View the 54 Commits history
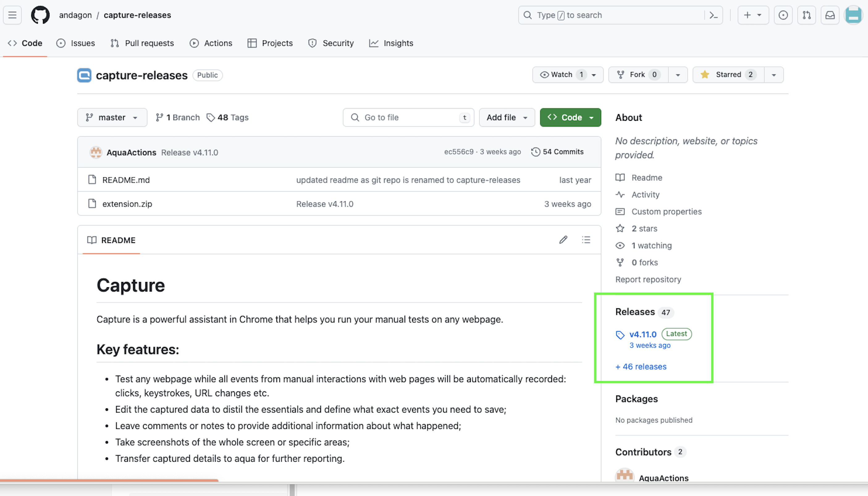Viewport: 868px width, 496px height. (557, 152)
